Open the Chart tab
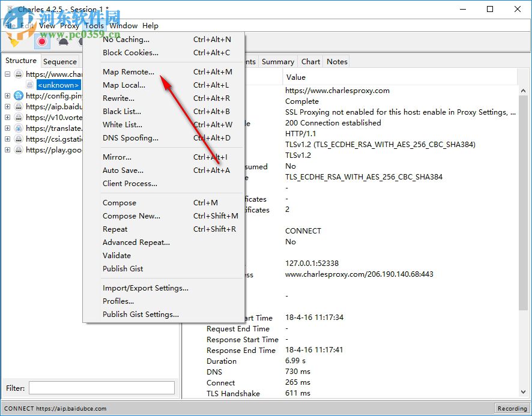The image size is (532, 416). [310, 62]
